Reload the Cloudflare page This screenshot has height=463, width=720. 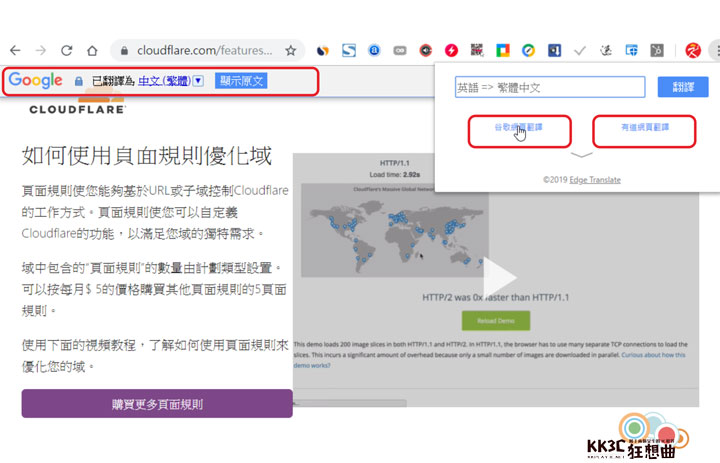click(67, 51)
